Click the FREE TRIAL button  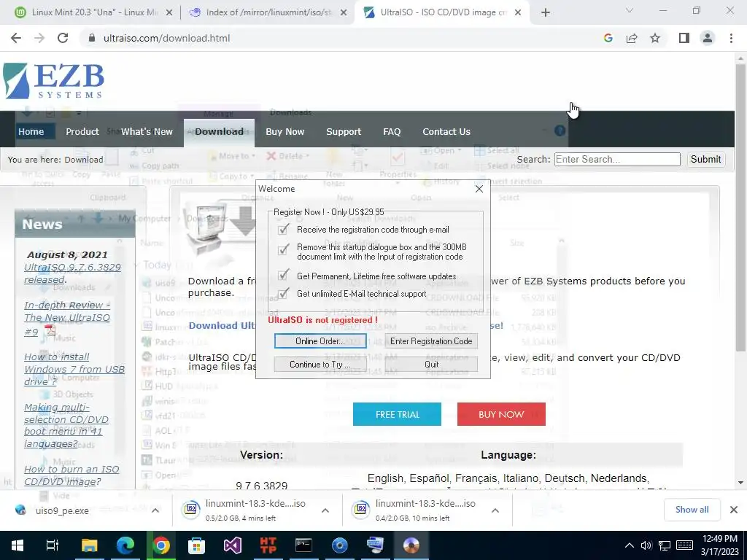click(x=397, y=414)
